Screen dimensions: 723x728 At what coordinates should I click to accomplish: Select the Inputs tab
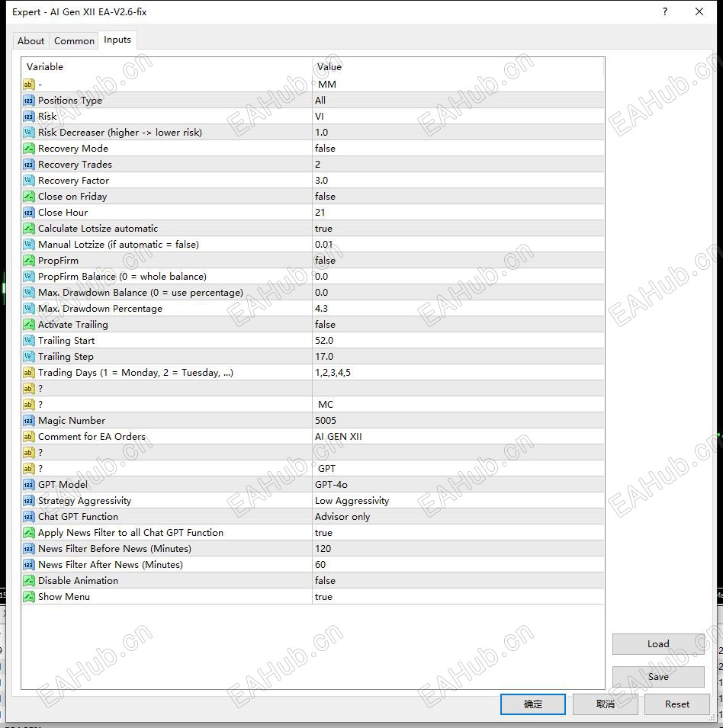[117, 40]
